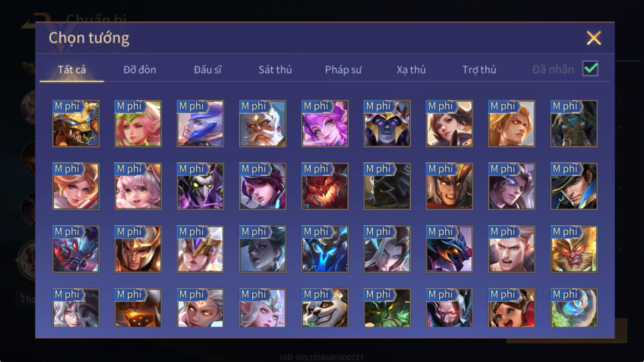Viewport: 644px width, 362px height.
Task: Close the Chọn tướng dialog
Action: [594, 38]
